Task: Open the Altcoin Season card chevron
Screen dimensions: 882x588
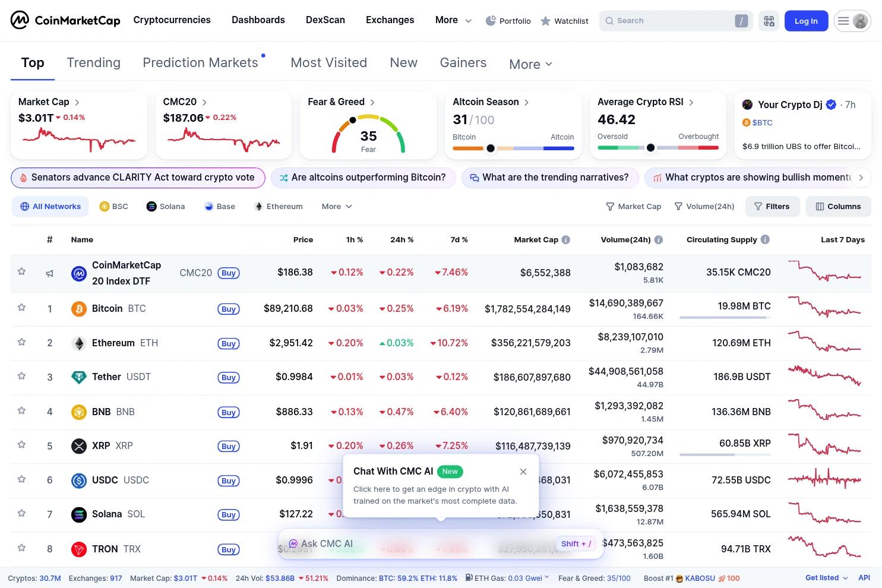Action: pos(527,102)
